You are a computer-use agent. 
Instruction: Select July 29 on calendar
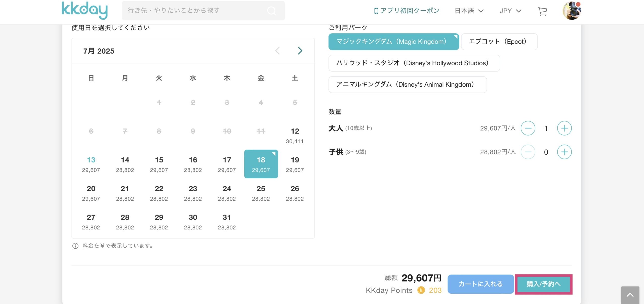[x=159, y=222]
